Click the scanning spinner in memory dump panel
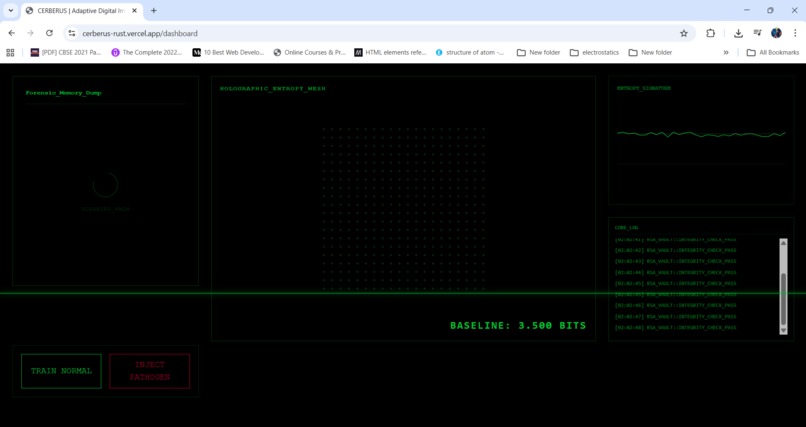Screen dimensions: 806x427 [105, 185]
